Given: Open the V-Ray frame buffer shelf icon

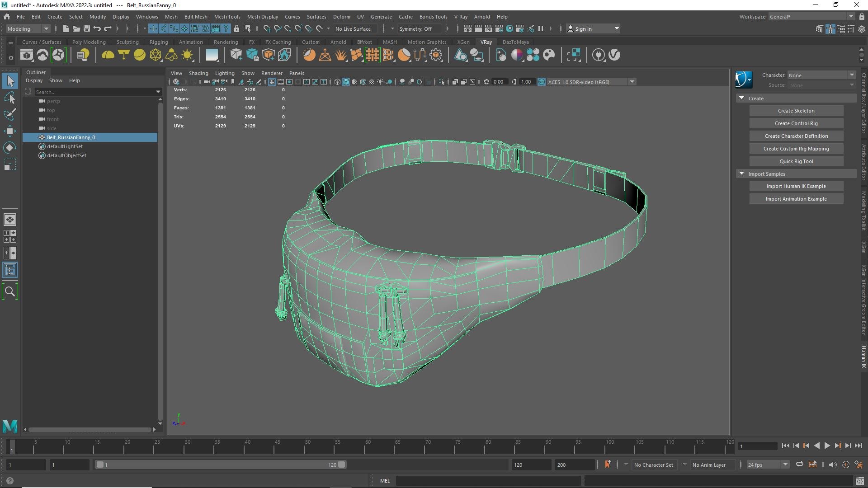Looking at the screenshot, I should (26, 55).
